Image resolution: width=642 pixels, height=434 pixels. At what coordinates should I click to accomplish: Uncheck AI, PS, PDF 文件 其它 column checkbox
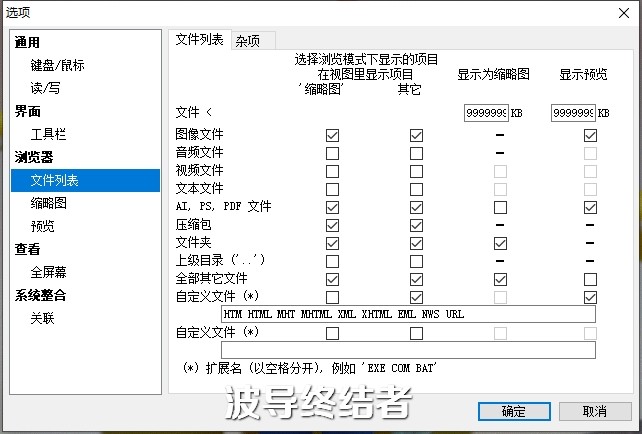(416, 208)
